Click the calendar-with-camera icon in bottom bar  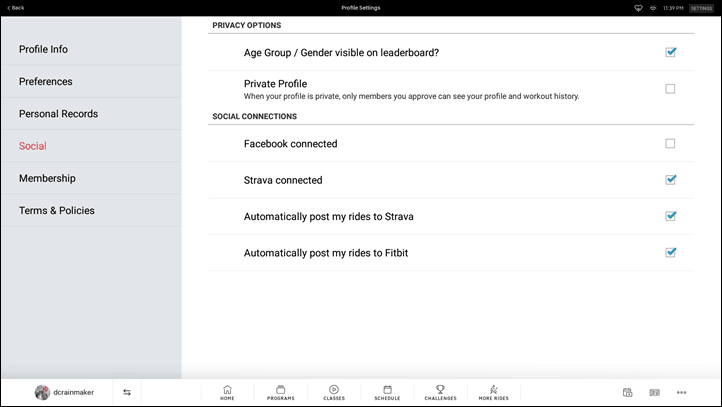pyautogui.click(x=628, y=392)
